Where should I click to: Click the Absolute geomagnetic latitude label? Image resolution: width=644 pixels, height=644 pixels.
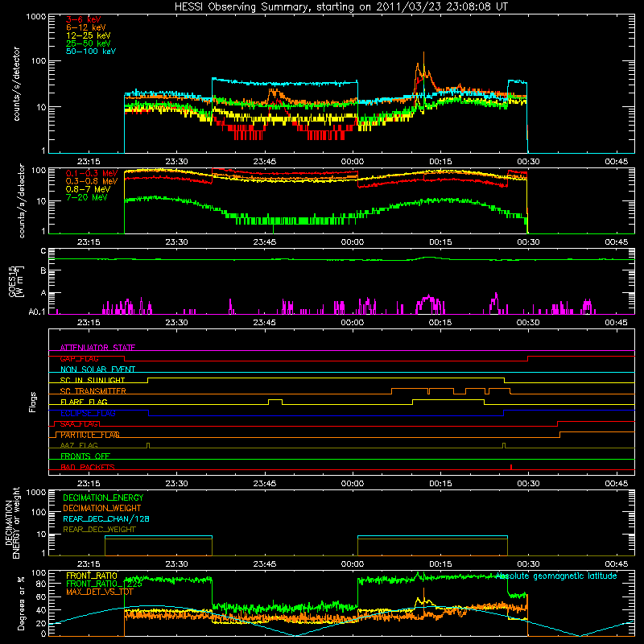pyautogui.click(x=556, y=576)
